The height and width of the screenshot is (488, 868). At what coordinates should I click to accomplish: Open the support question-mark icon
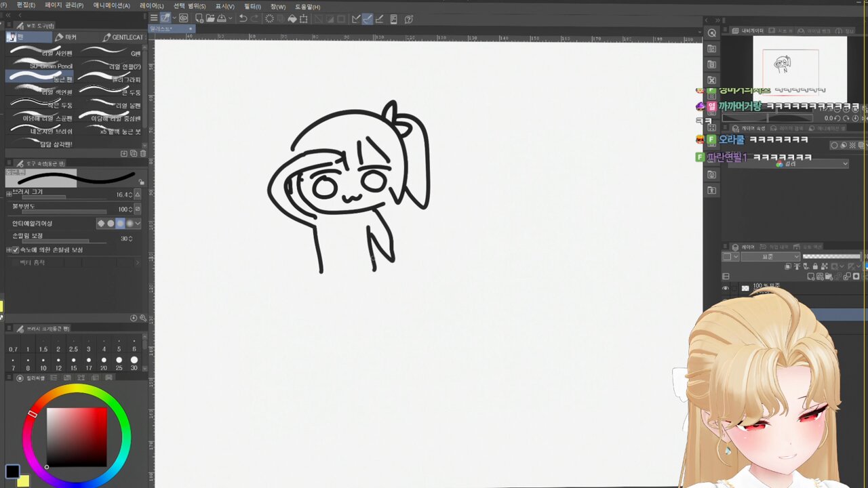coord(409,19)
